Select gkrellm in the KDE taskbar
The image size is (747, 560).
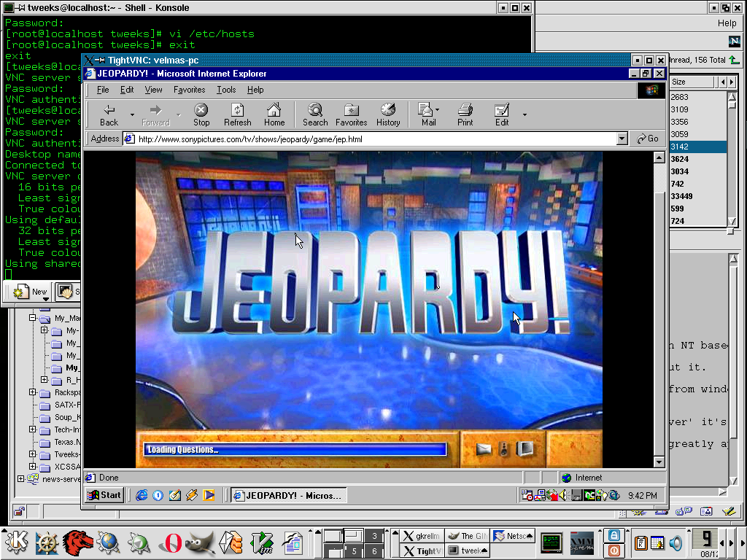422,536
